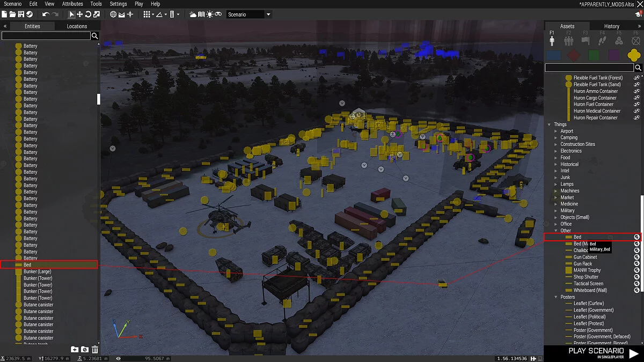Screen dimensions: 644x362
Task: Collapse the Other category
Action: click(x=556, y=231)
